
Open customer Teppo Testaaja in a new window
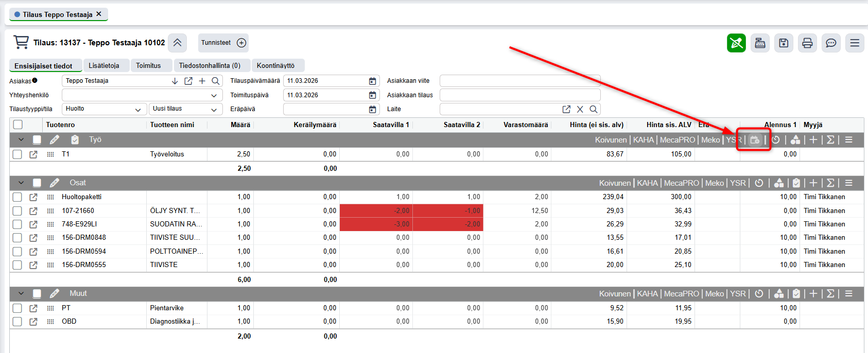click(x=188, y=81)
